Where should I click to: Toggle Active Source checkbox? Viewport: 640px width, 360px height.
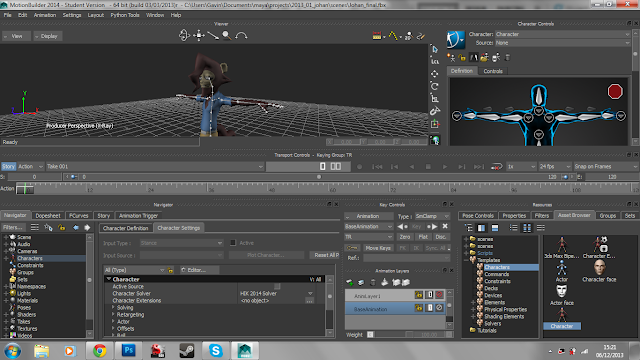[x=277, y=287]
